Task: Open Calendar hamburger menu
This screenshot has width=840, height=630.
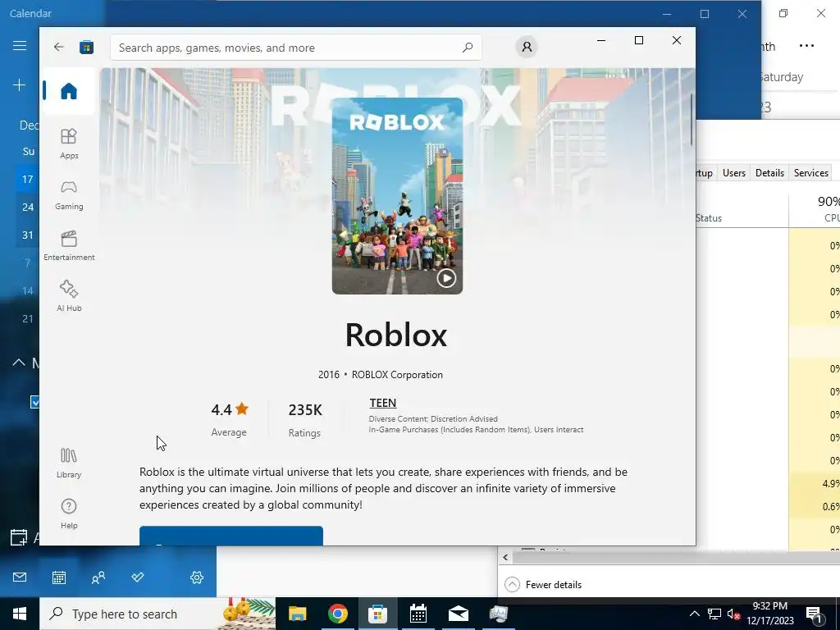Action: click(x=20, y=46)
